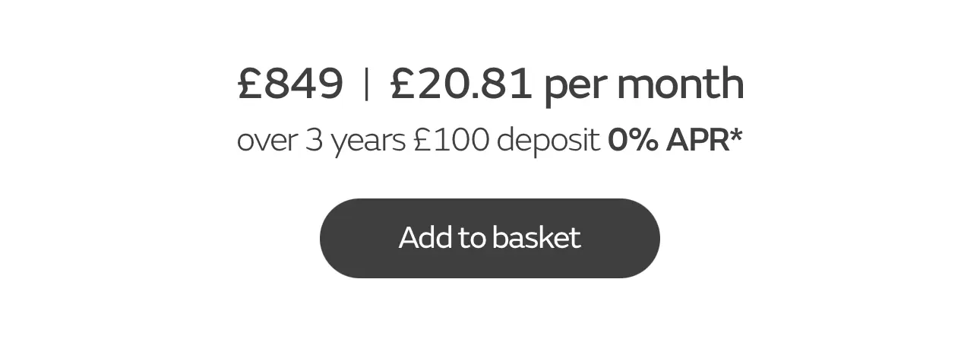Click the pound sign in £849

pos(250,84)
